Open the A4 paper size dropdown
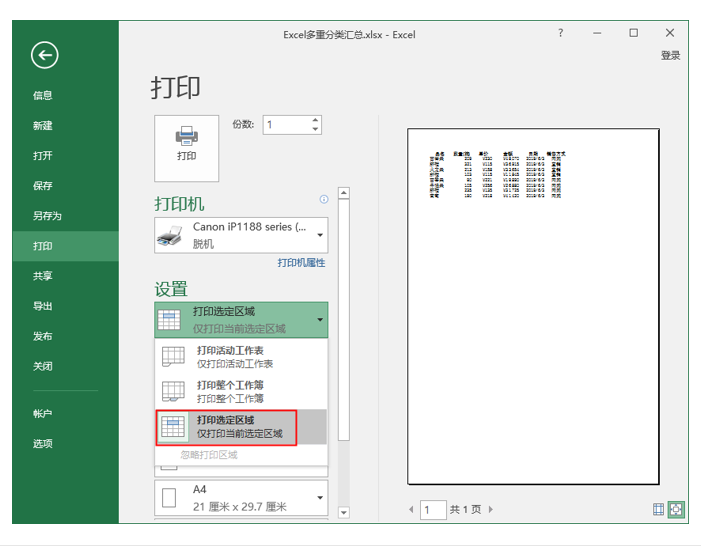701x546 pixels. point(241,498)
